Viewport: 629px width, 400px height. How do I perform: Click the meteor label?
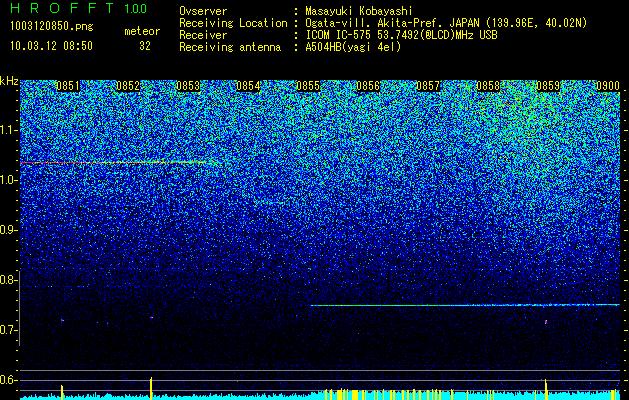coord(142,31)
